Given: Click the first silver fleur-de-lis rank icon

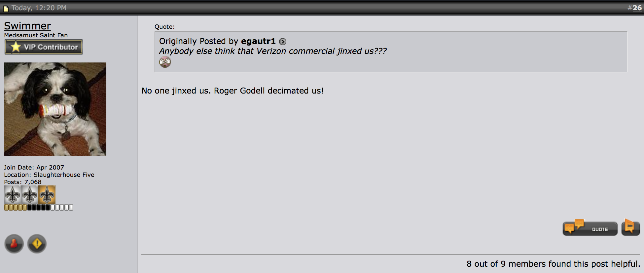Looking at the screenshot, I should pyautogui.click(x=13, y=194).
